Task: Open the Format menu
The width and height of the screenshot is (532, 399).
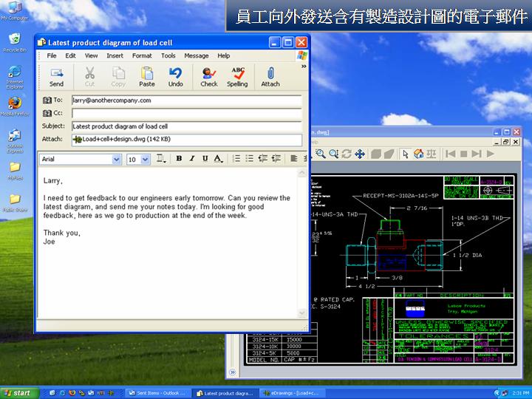Action: pos(142,55)
